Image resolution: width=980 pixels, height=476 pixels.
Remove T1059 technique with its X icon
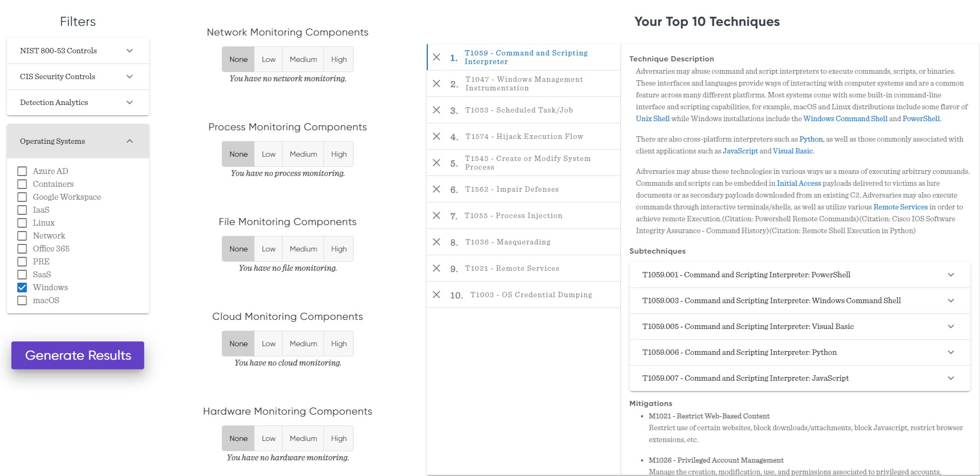436,57
